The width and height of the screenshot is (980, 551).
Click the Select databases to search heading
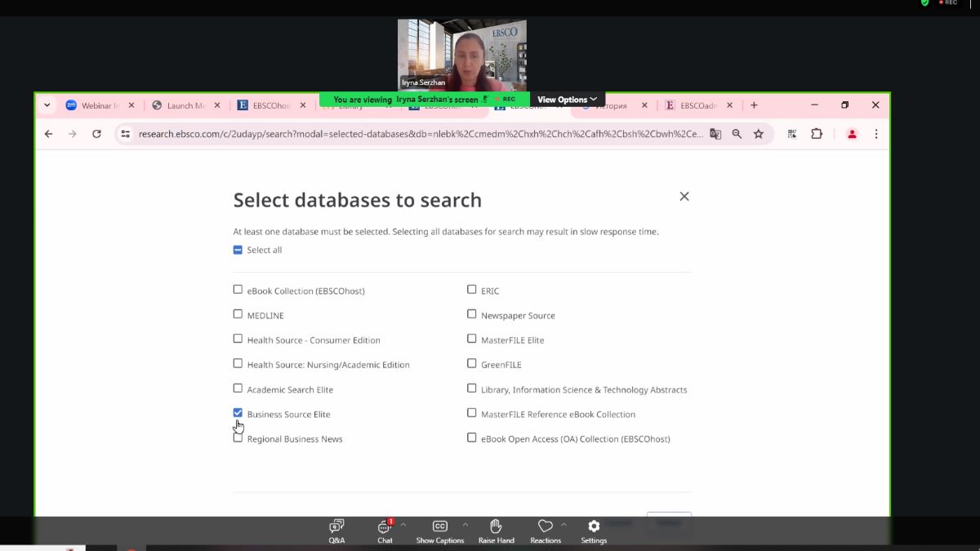(x=358, y=200)
